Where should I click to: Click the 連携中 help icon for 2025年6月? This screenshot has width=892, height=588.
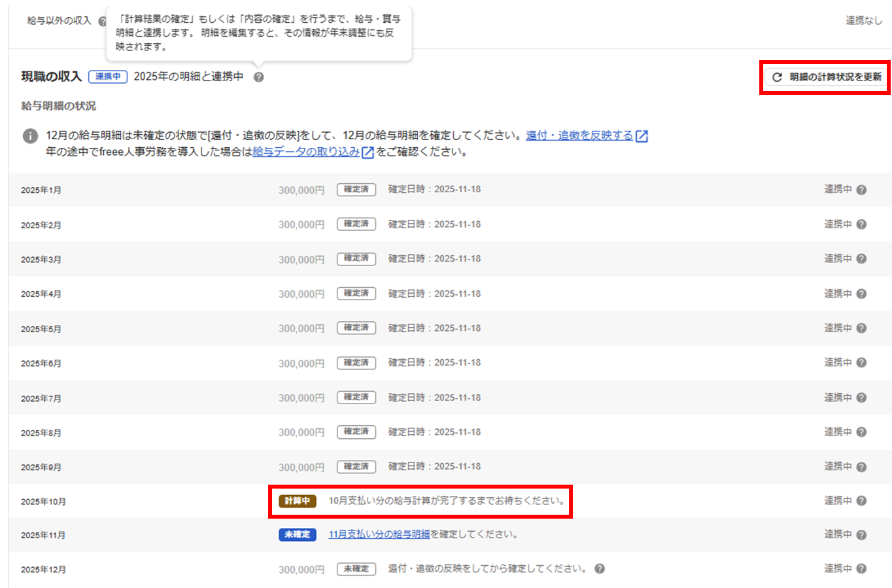861,363
